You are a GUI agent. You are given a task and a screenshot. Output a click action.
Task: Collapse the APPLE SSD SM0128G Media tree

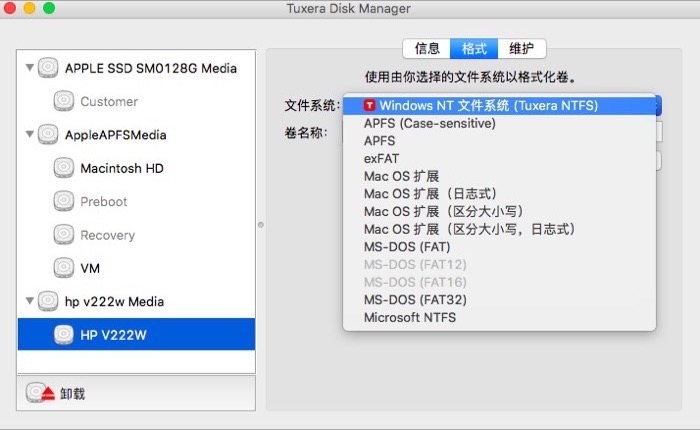tap(29, 68)
